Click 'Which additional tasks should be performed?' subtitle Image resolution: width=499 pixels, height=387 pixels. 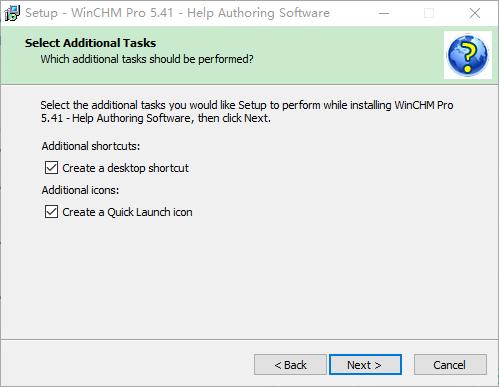point(147,59)
